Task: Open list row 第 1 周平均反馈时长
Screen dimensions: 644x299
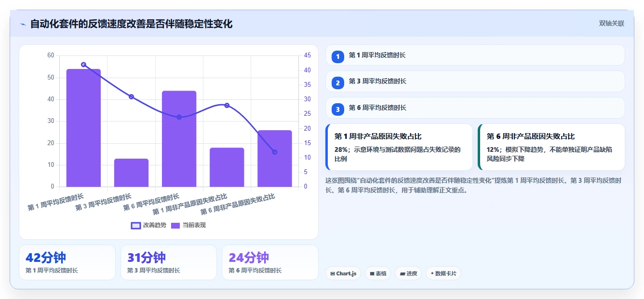Action: 475,55
